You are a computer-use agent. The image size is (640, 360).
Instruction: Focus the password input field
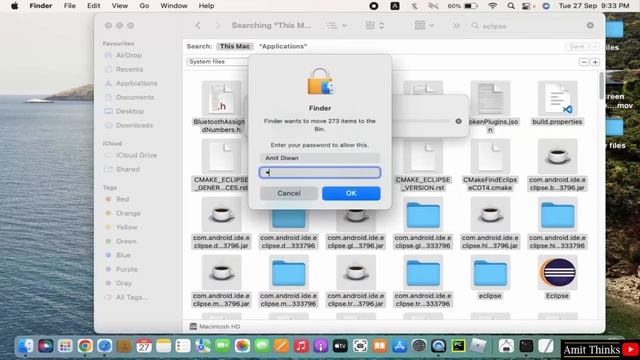[x=320, y=172]
